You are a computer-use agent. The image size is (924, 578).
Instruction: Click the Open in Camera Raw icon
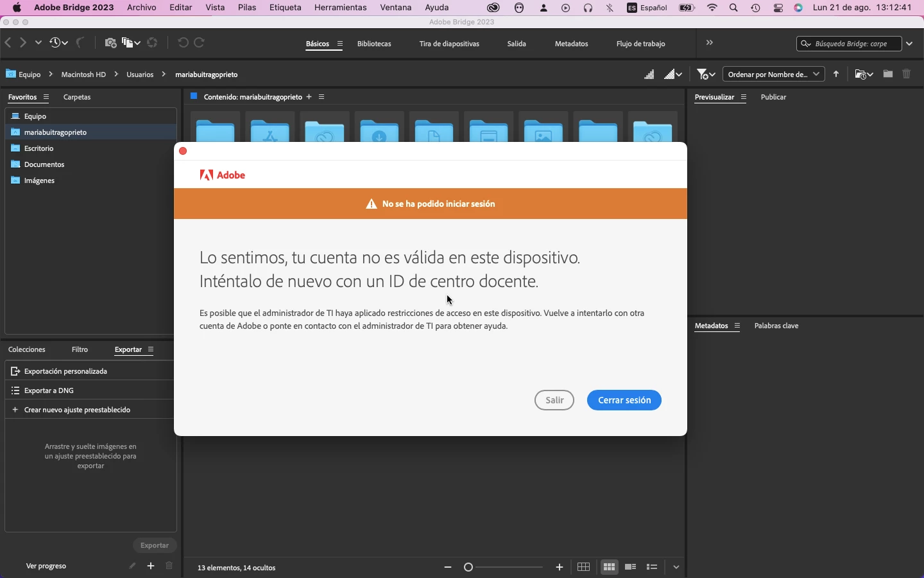coord(153,43)
